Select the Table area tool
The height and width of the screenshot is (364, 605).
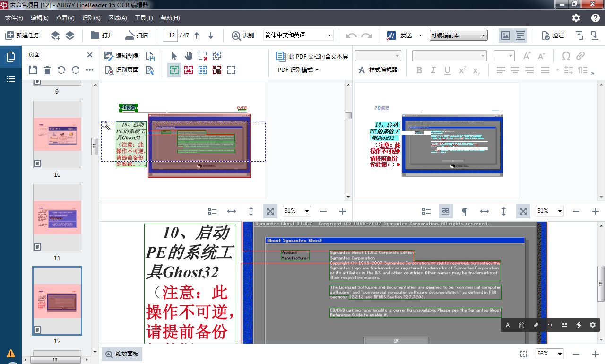coord(203,70)
